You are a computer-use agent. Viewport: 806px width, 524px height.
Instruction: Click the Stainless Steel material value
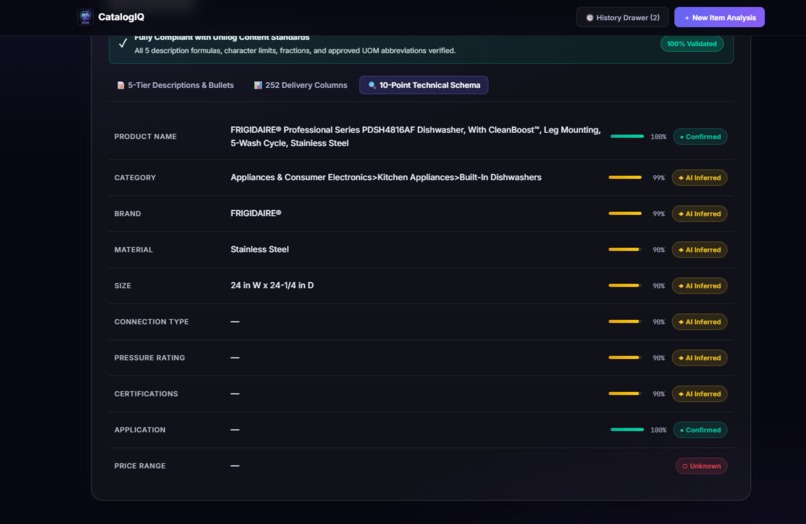pyautogui.click(x=260, y=249)
